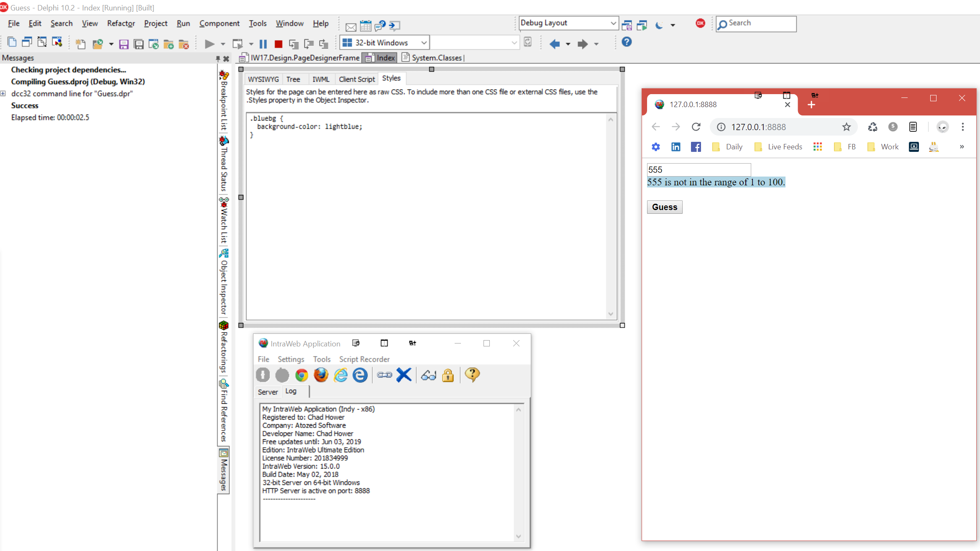Open the Refactor menu
Viewport: 980px width, 551px height.
(120, 23)
